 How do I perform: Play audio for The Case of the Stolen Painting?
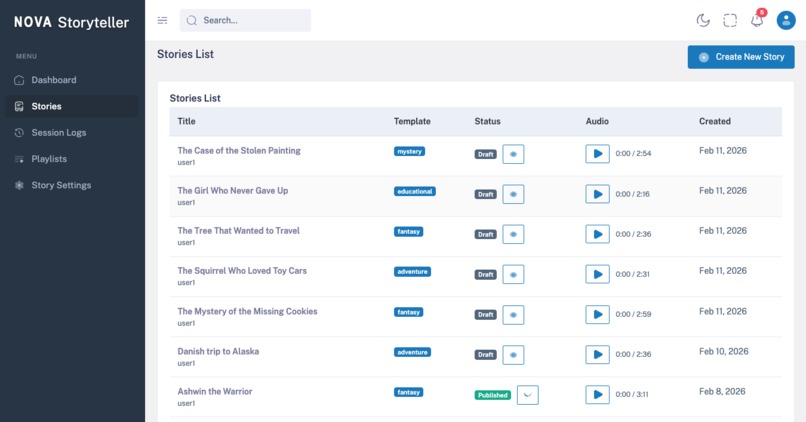click(x=597, y=154)
